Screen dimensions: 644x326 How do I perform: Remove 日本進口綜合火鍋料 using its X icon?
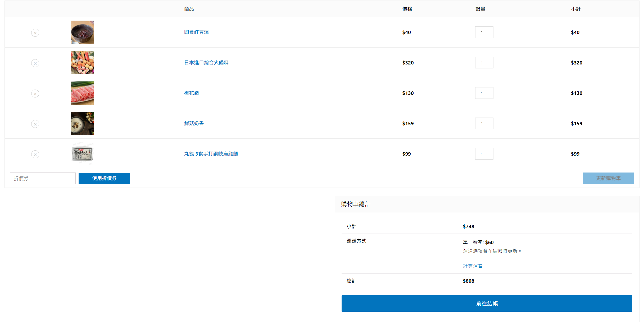tap(35, 63)
